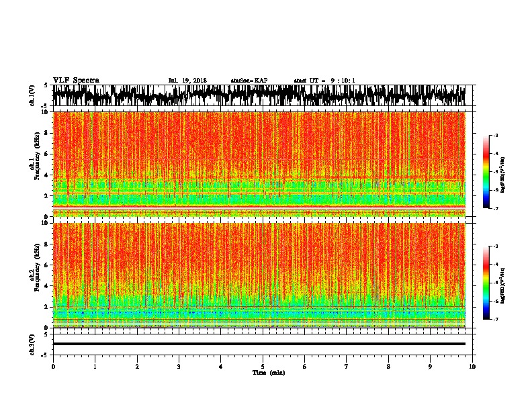Click the "-7" label on ch.1 colorbar
This screenshot has width=532, height=411.
click(x=496, y=208)
